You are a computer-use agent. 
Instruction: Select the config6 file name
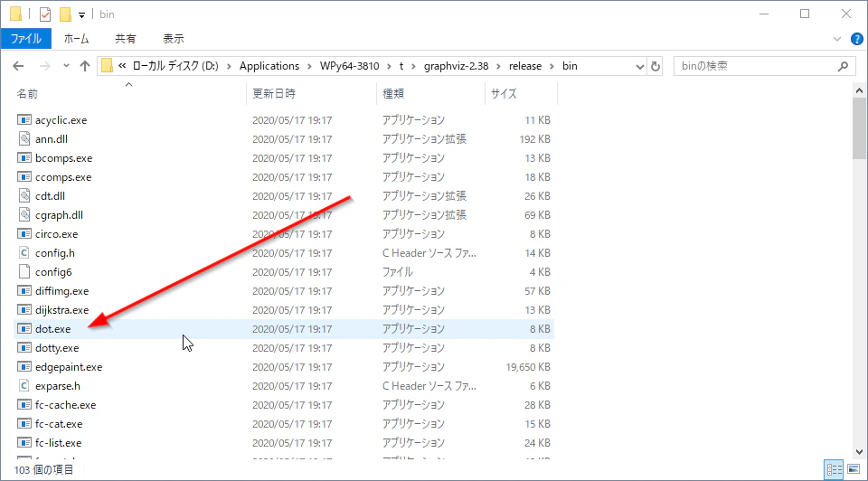click(x=53, y=272)
